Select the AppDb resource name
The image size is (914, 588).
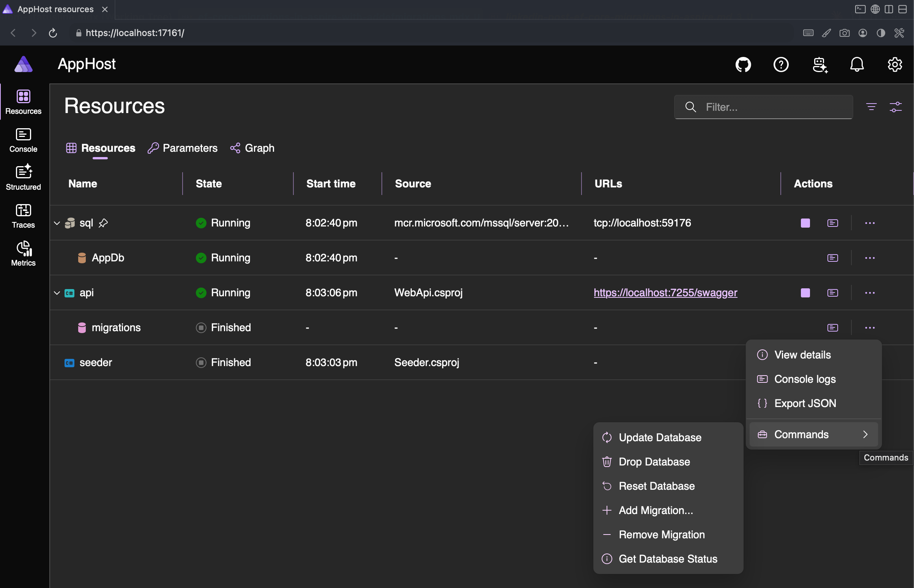tap(108, 258)
